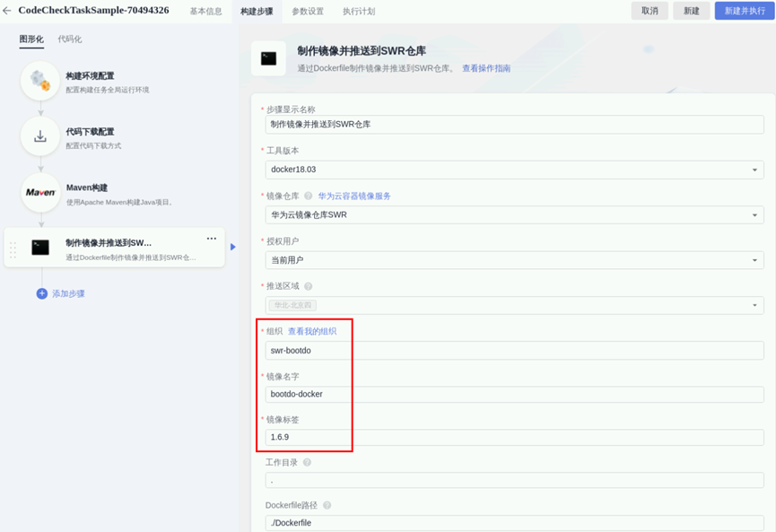The width and height of the screenshot is (776, 532).
Task: Select the 代码化 view tab
Action: [x=70, y=39]
